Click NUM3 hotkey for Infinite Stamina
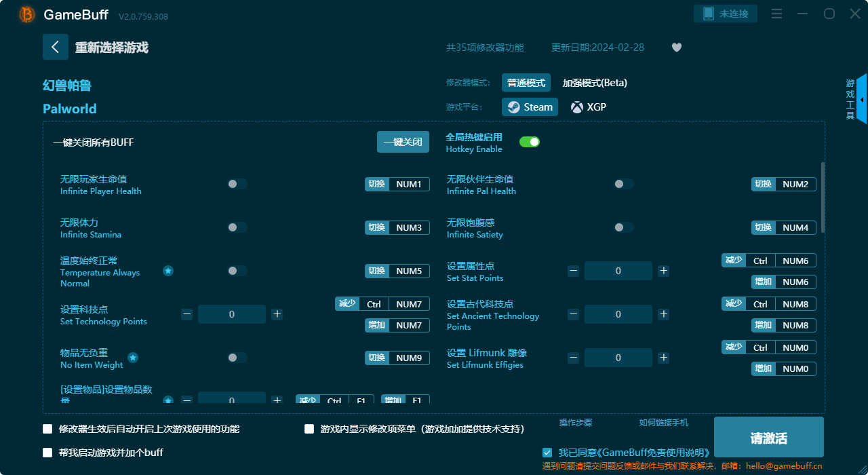 (x=397, y=227)
